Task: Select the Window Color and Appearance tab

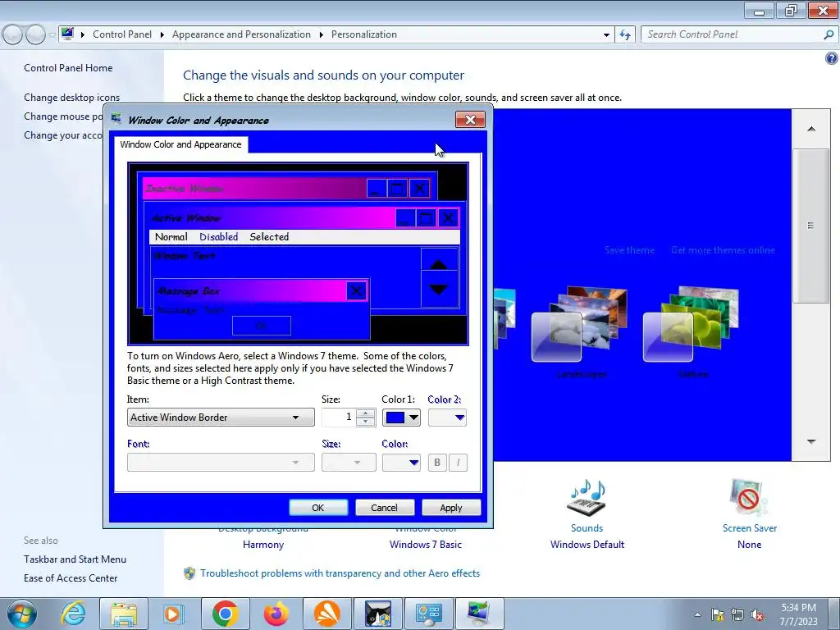Action: (180, 144)
